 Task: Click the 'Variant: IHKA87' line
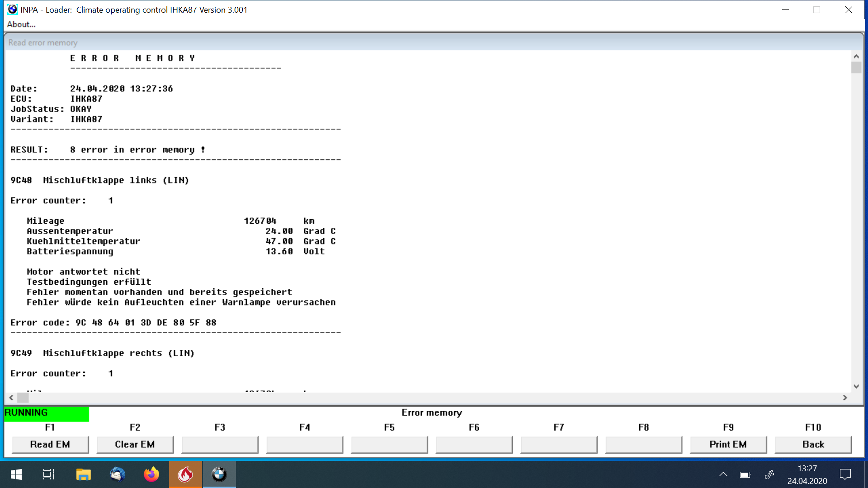pos(57,119)
